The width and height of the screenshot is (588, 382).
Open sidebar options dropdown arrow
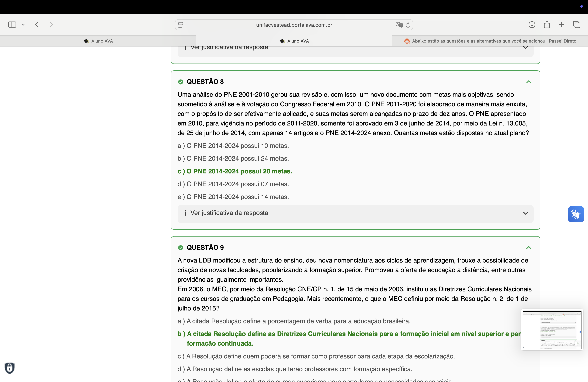23,25
